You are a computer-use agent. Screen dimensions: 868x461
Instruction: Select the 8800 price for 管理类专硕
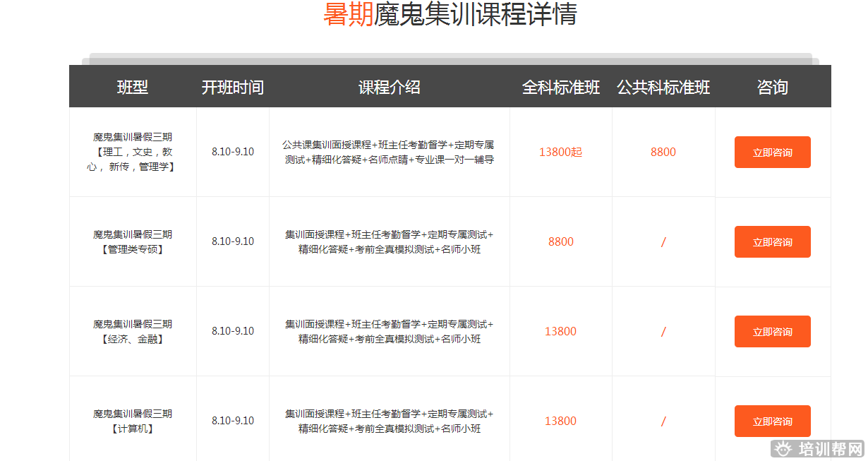tap(560, 241)
